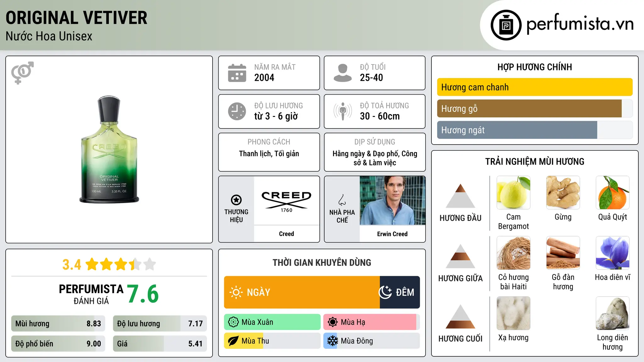Viewport: 644px width, 362px height.
Task: Click the moon icon next to Đêm
Action: pyautogui.click(x=385, y=292)
